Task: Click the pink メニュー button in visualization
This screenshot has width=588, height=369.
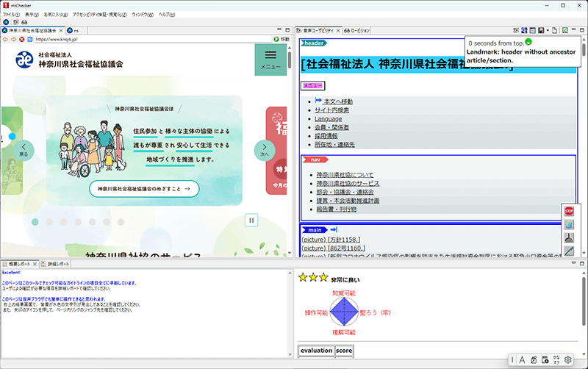Action: [x=313, y=86]
